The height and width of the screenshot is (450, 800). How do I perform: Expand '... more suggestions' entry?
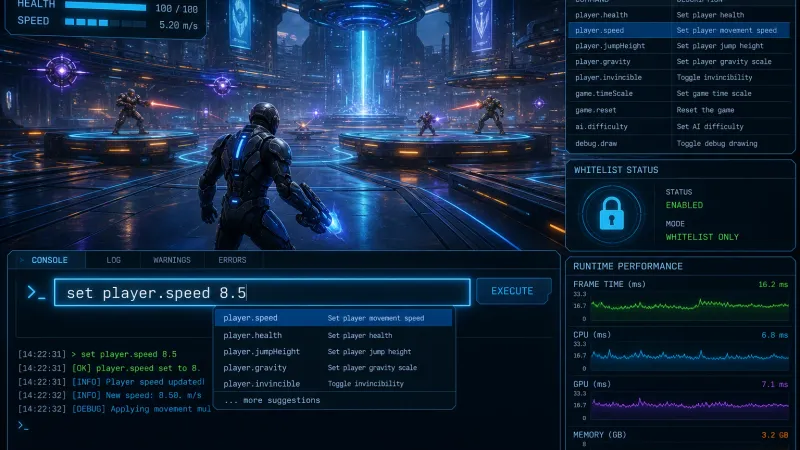pos(272,400)
